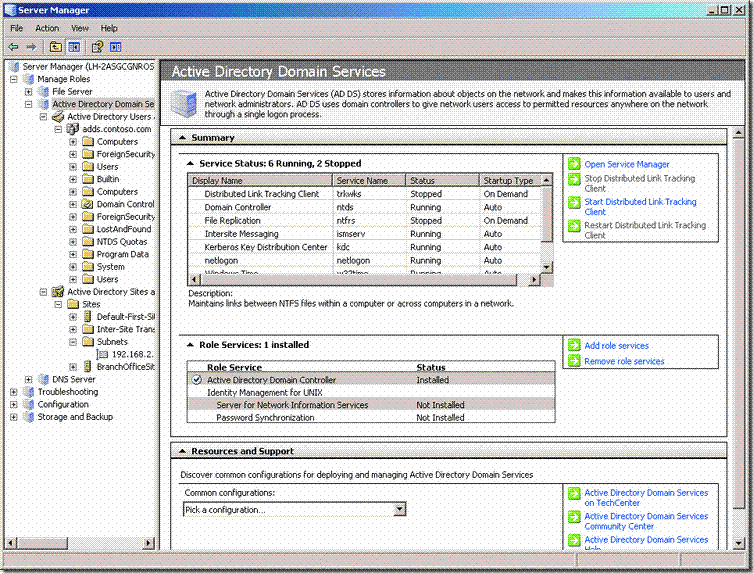The width and height of the screenshot is (754, 574).
Task: Click the Active Directory Sites node icon
Action: (x=58, y=291)
